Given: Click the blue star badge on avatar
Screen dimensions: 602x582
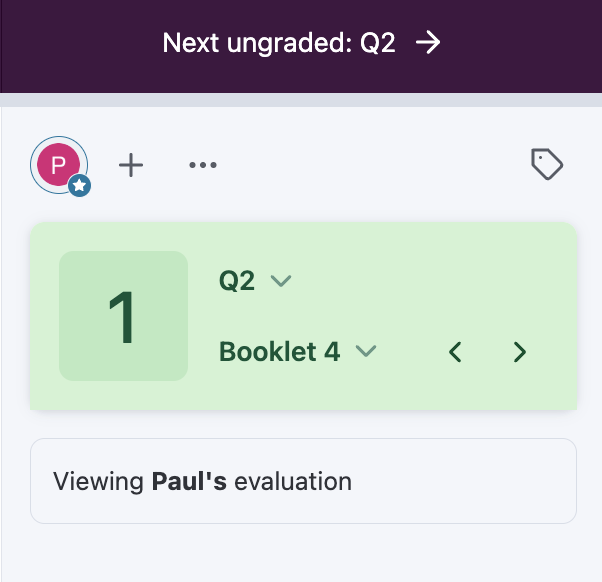Looking at the screenshot, I should click(x=80, y=185).
